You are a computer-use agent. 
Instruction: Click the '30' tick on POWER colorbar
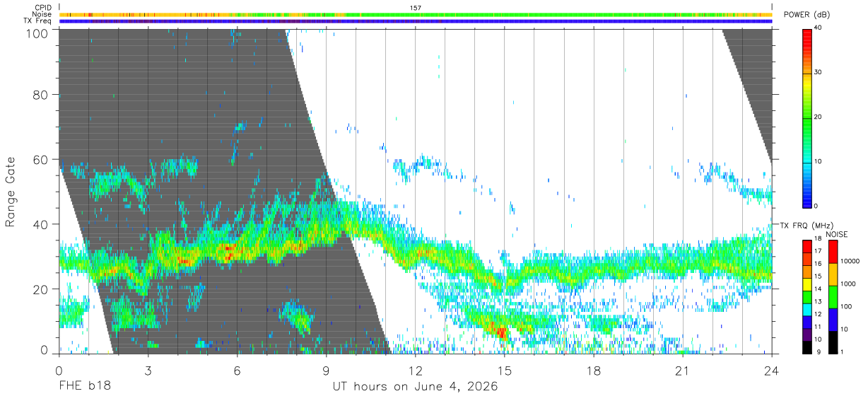[818, 73]
